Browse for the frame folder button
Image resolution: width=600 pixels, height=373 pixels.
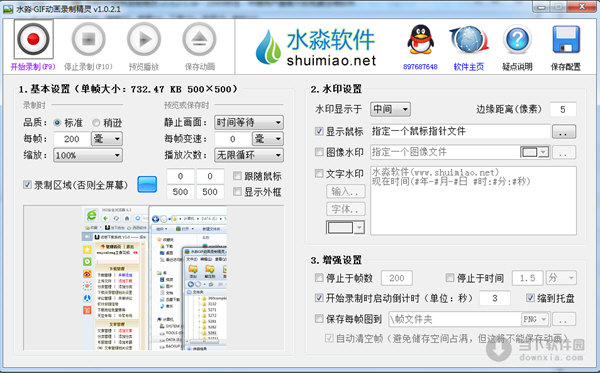click(x=564, y=319)
